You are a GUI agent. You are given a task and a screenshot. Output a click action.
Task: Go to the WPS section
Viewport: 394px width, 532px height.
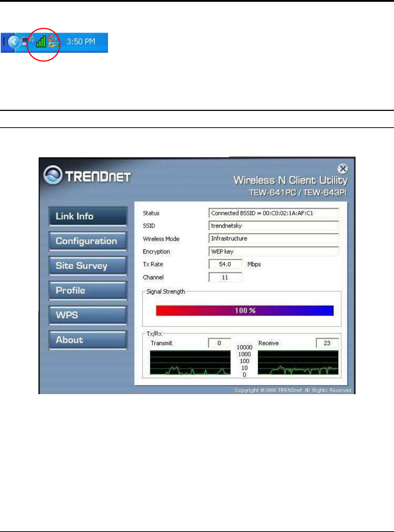[x=88, y=315]
